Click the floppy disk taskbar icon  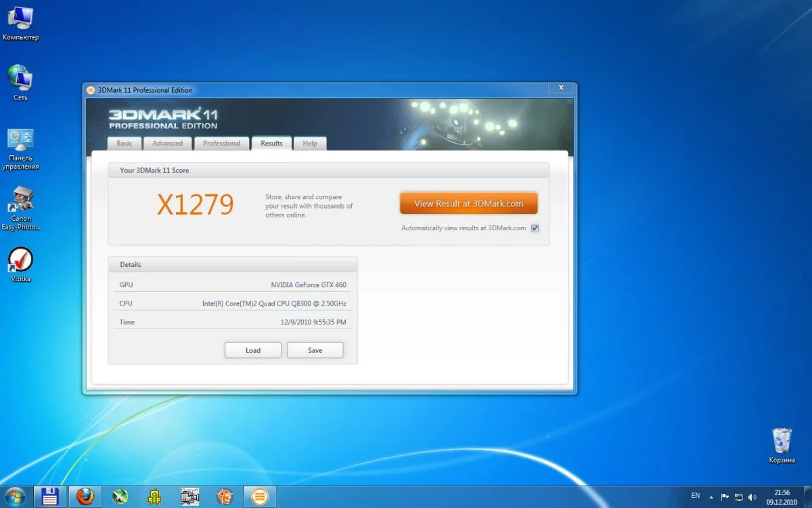50,496
